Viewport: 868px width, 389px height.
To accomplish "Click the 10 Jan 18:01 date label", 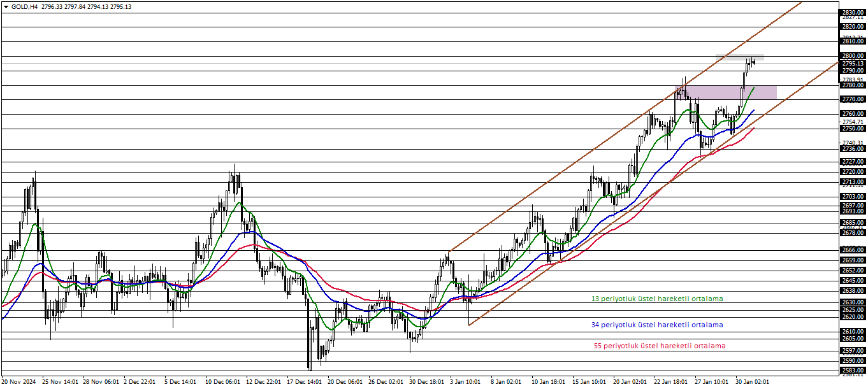I will 548,382.
